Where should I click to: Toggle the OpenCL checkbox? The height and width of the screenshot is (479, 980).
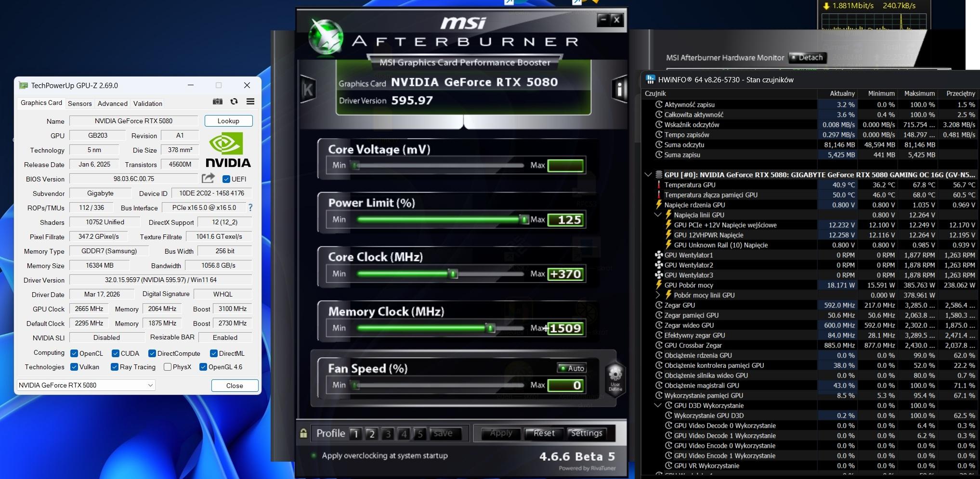tap(74, 353)
